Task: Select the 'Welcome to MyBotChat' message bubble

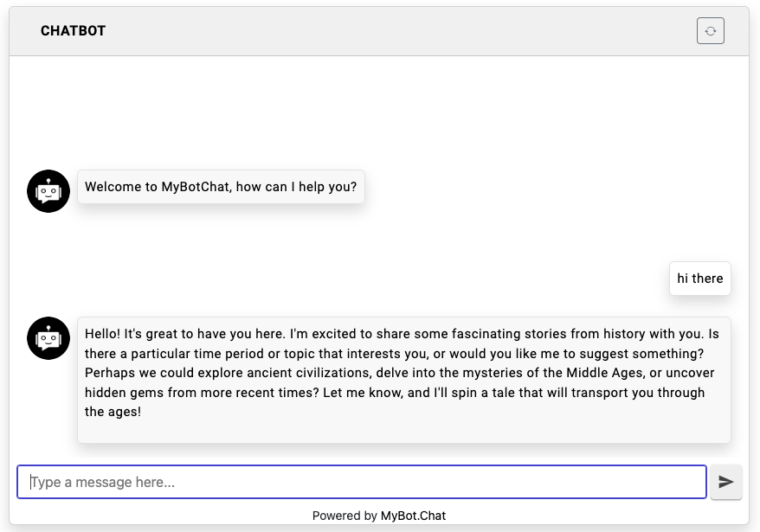Action: click(221, 187)
